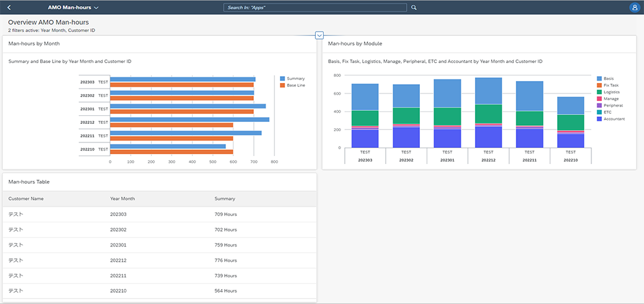Screen dimensions: 644x304
Task: Click the 202210 Base Line orange bar
Action: pyautogui.click(x=172, y=152)
